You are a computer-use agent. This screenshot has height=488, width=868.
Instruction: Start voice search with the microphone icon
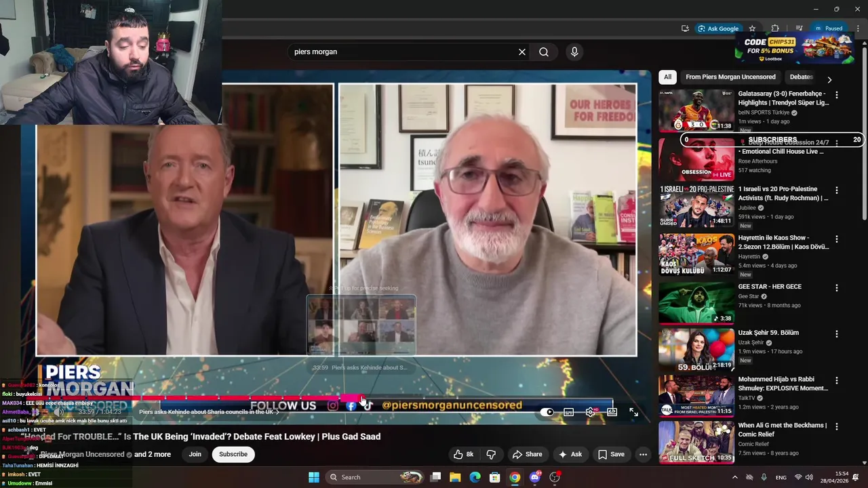click(574, 52)
